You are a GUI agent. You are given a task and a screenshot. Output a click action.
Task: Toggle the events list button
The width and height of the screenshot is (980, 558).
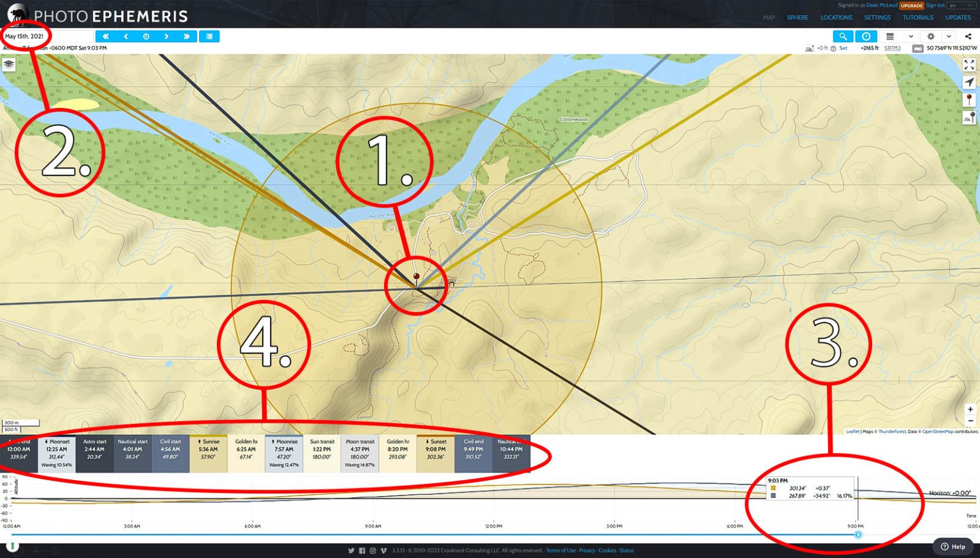pyautogui.click(x=209, y=36)
